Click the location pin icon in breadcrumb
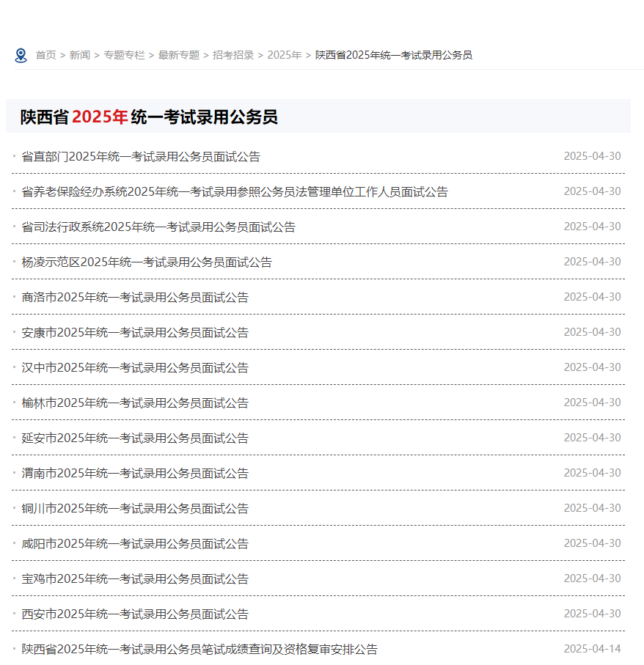Screen dimensions: 644x665 (x=21, y=56)
